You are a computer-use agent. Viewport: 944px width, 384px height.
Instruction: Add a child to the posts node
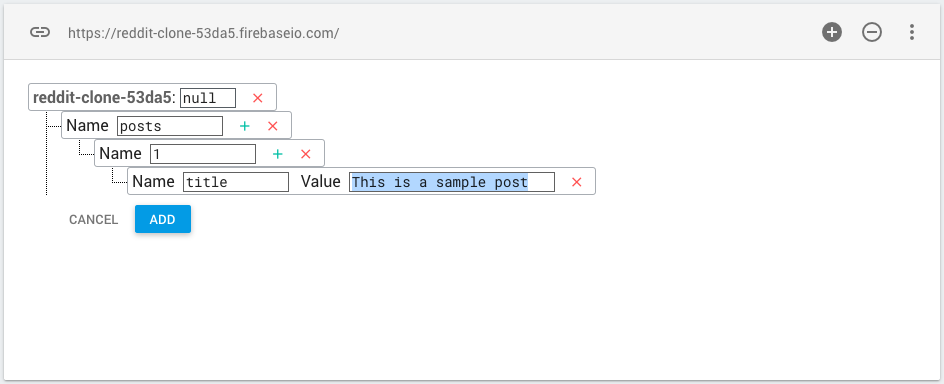pos(244,126)
